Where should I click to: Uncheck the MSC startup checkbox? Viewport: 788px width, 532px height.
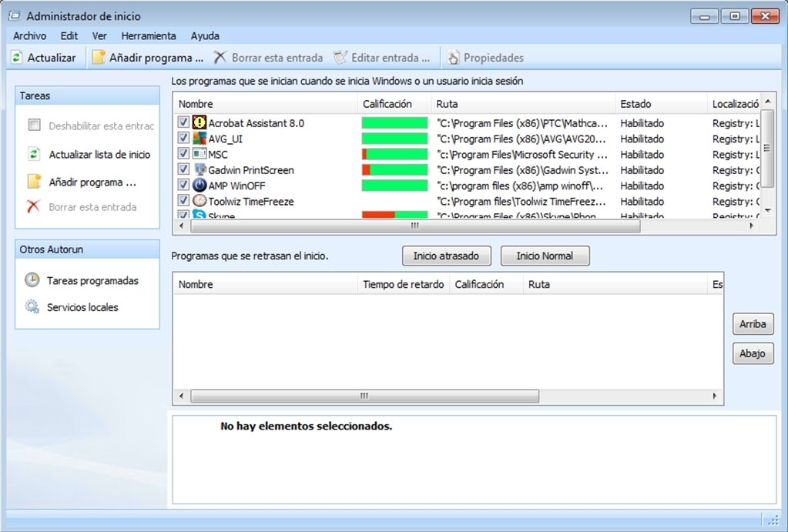[x=183, y=153]
